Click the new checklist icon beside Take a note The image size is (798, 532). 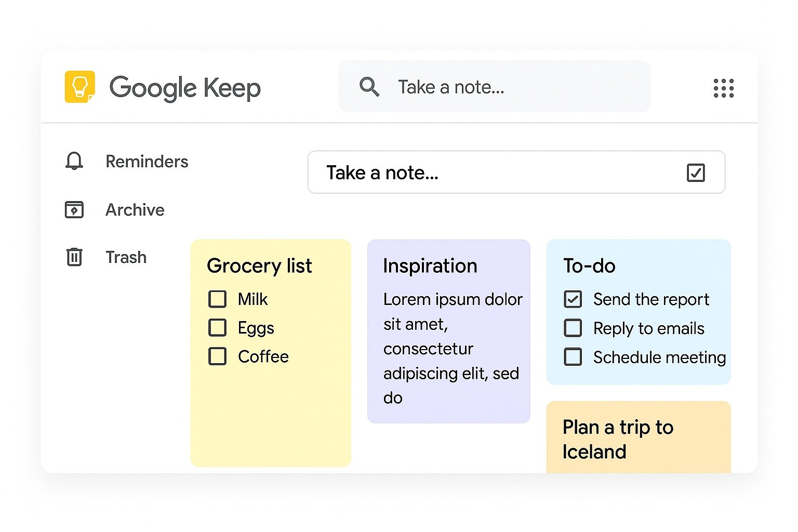696,172
